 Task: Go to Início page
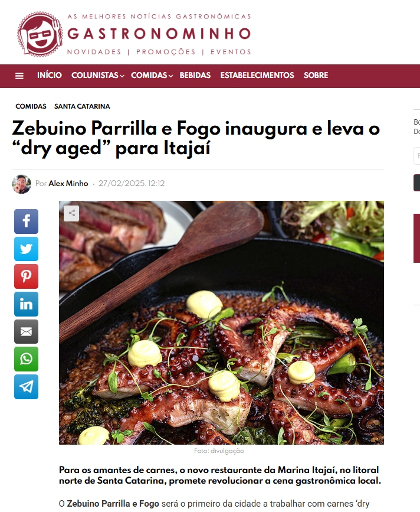(x=49, y=75)
